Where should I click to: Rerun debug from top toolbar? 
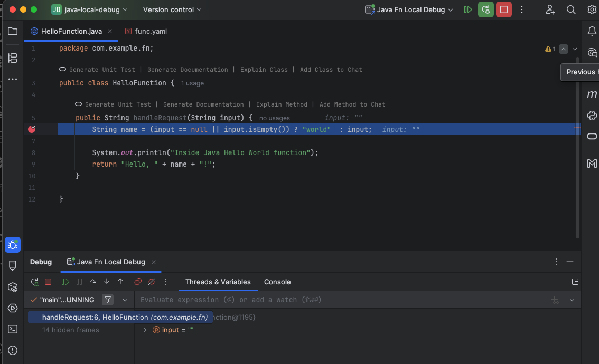485,10
